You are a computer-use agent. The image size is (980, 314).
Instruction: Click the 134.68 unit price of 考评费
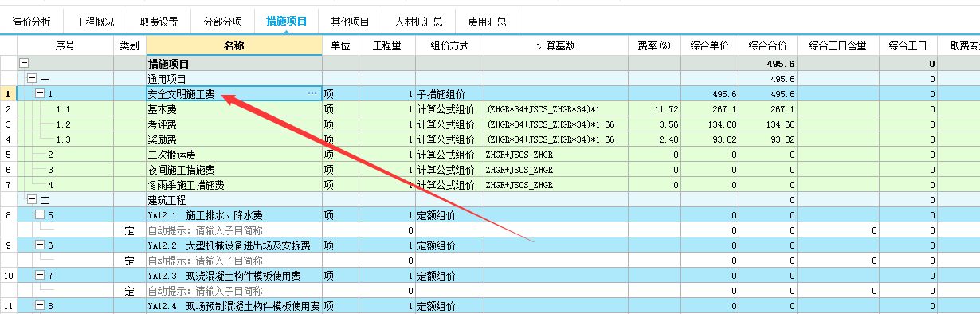pos(710,124)
